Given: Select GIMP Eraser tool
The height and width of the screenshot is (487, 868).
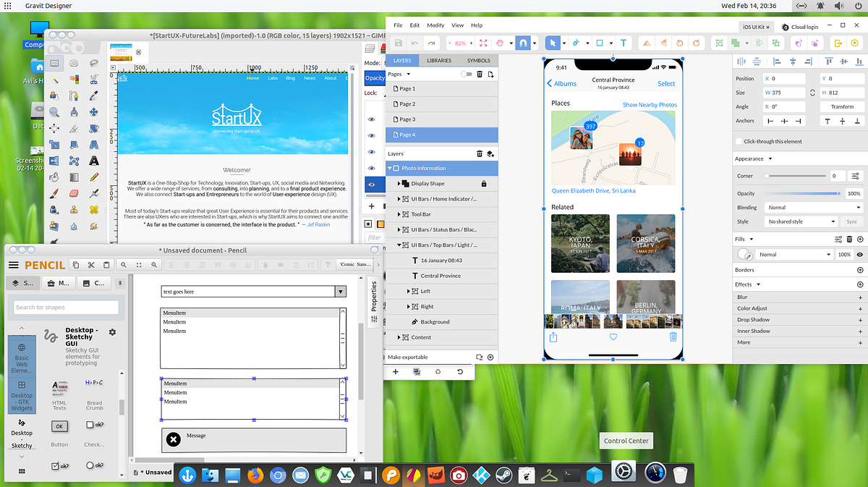Looking at the screenshot, I should (75, 192).
